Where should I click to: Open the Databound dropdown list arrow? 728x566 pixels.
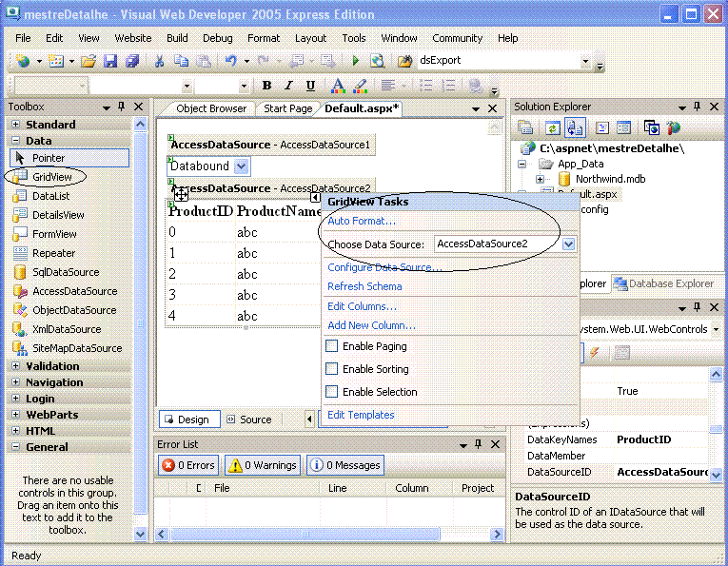(x=241, y=166)
